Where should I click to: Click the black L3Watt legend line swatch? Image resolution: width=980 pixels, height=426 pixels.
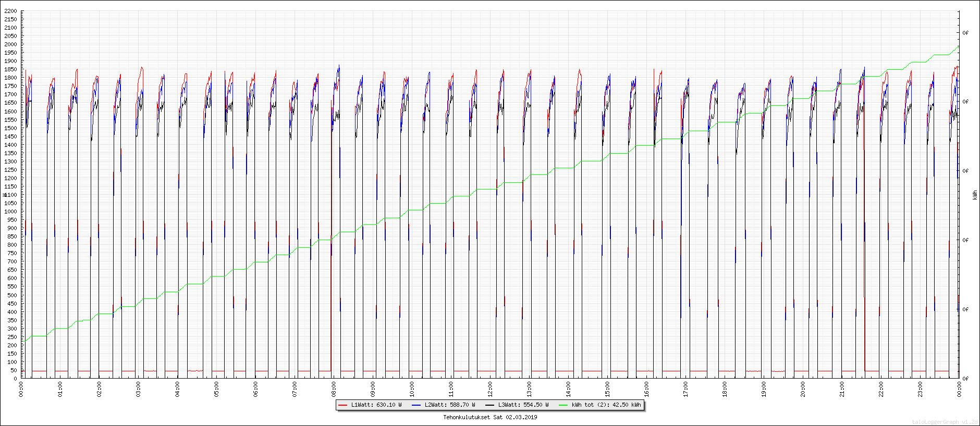[x=489, y=405]
